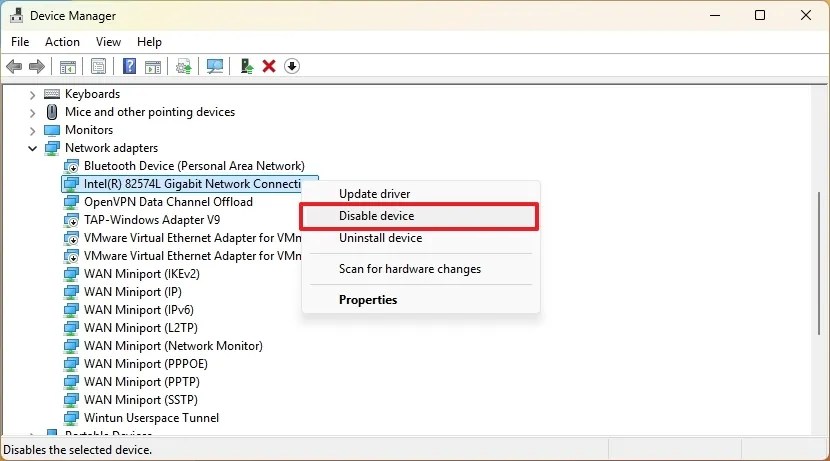Select Intel(R) 82574L Gigabit Network Connection
The height and width of the screenshot is (461, 830).
(x=192, y=184)
